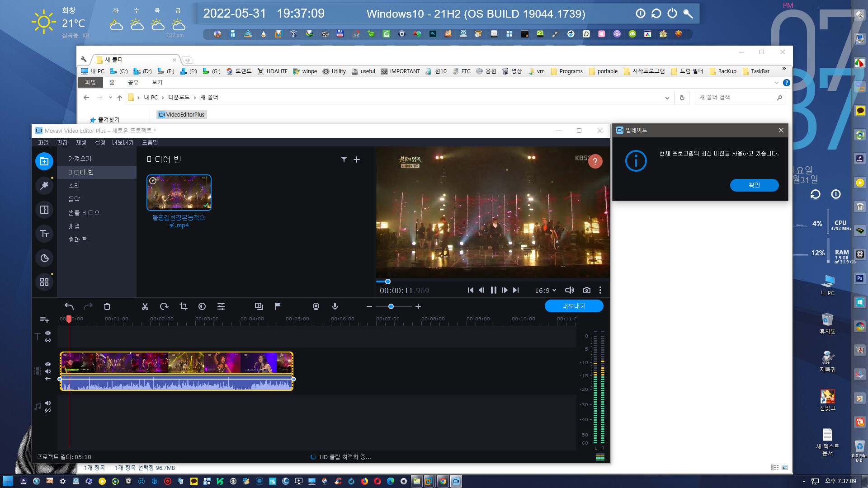Zoom in timeline with plus icon
The width and height of the screenshot is (868, 488).
click(418, 306)
